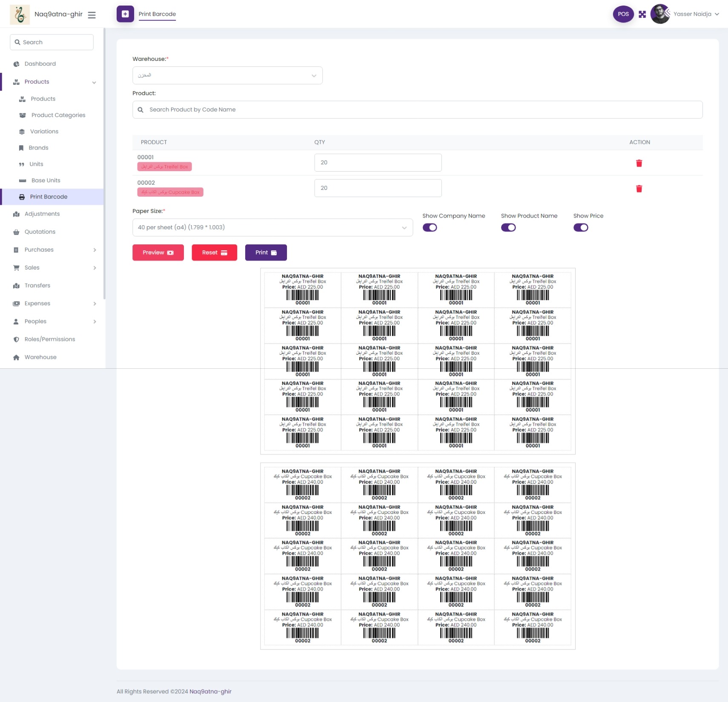Open Product Categories in sidebar
Image resolution: width=728 pixels, height=702 pixels.
[58, 115]
